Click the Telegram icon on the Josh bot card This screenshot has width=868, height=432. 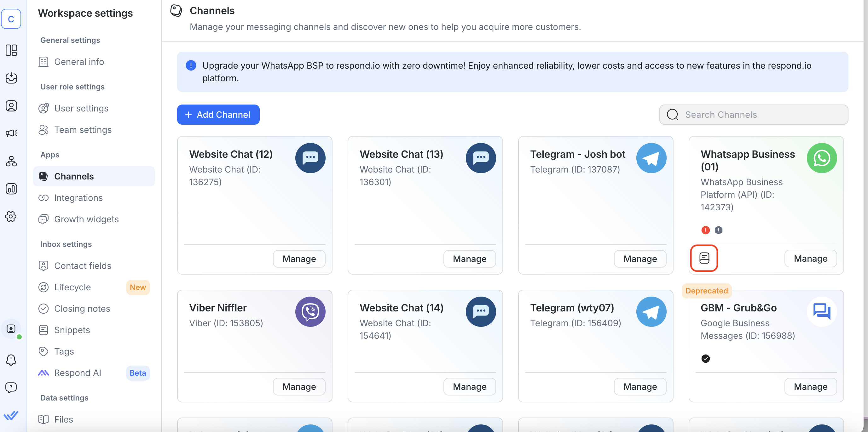point(651,158)
